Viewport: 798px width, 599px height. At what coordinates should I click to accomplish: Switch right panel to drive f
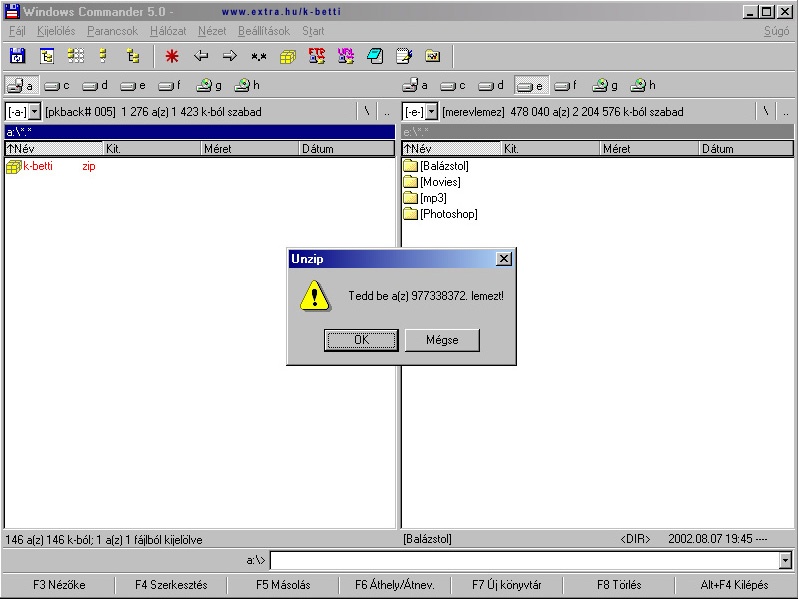pos(566,86)
